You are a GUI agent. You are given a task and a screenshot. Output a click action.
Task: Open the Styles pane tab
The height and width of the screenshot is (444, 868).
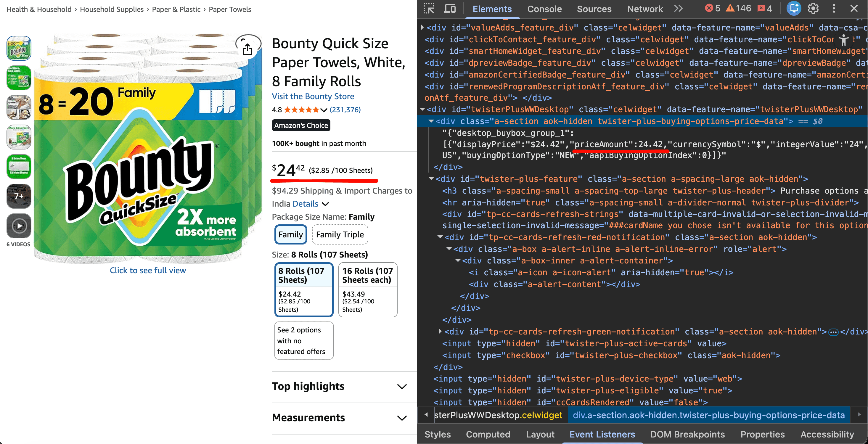(x=437, y=434)
